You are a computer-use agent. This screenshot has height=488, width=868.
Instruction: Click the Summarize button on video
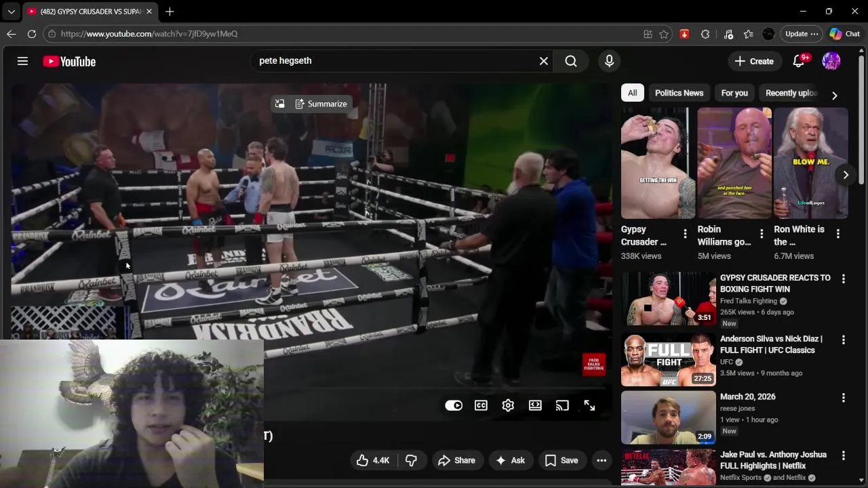coord(321,104)
